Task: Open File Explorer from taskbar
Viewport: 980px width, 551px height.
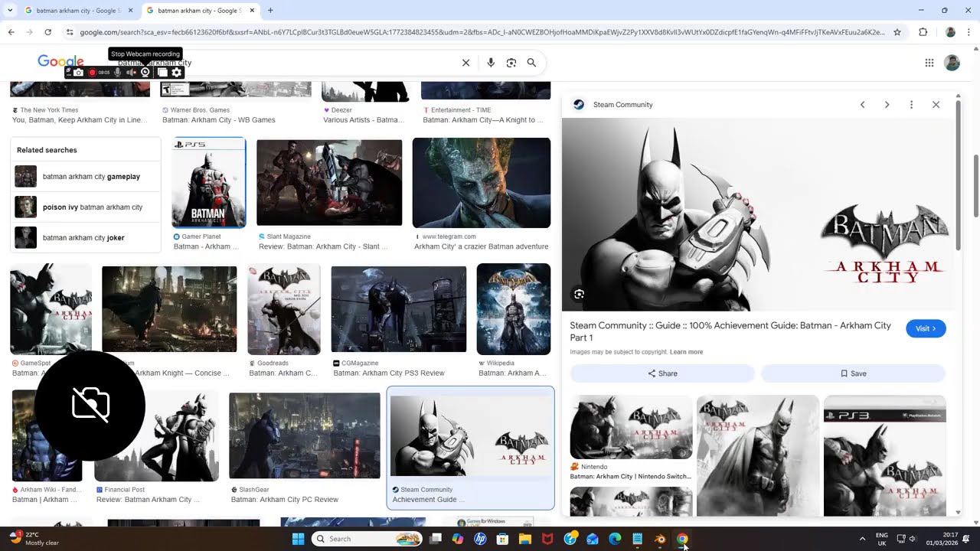Action: click(525, 539)
